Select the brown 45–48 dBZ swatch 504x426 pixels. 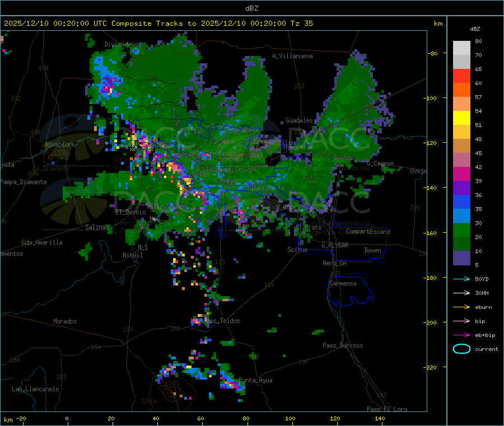point(461,146)
